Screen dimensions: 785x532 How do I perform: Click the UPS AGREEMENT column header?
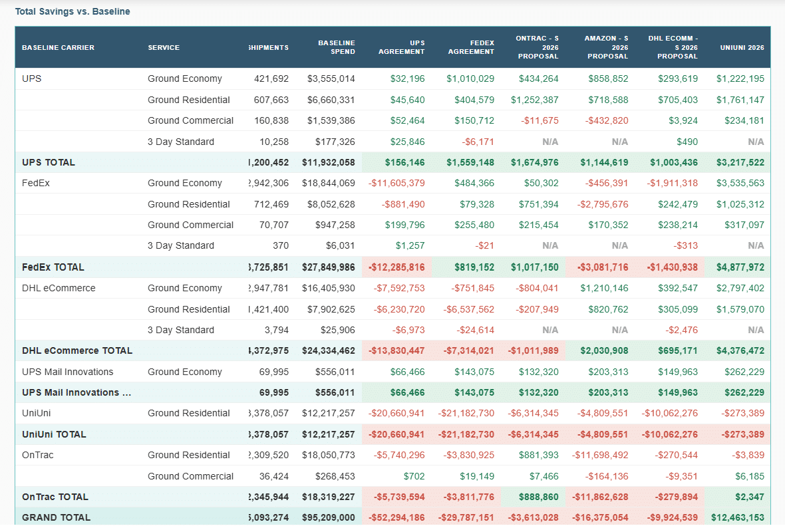(402, 47)
